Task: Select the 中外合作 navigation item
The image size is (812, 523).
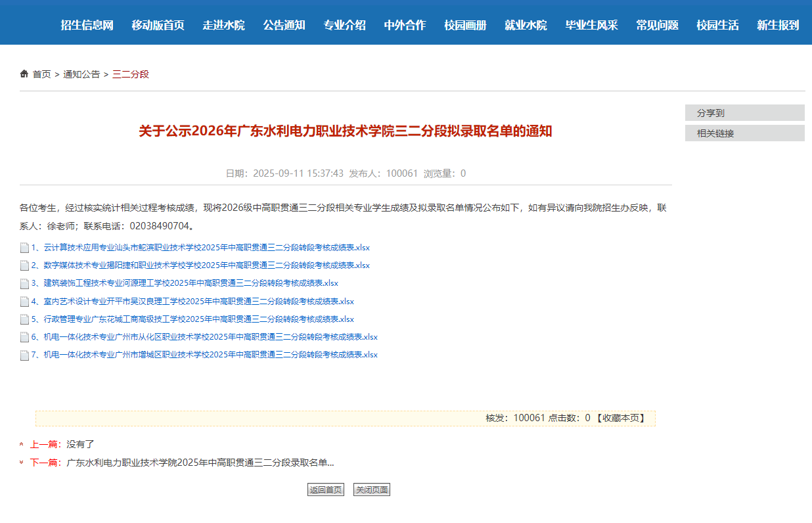Action: click(404, 24)
